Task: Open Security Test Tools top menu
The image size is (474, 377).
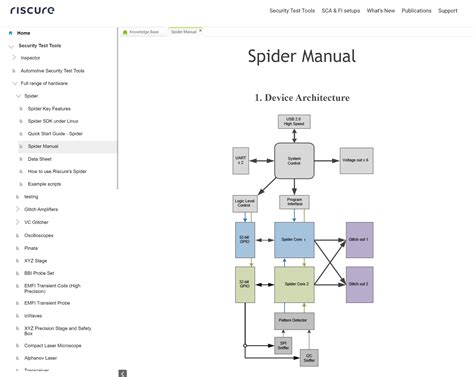Action: tap(292, 11)
